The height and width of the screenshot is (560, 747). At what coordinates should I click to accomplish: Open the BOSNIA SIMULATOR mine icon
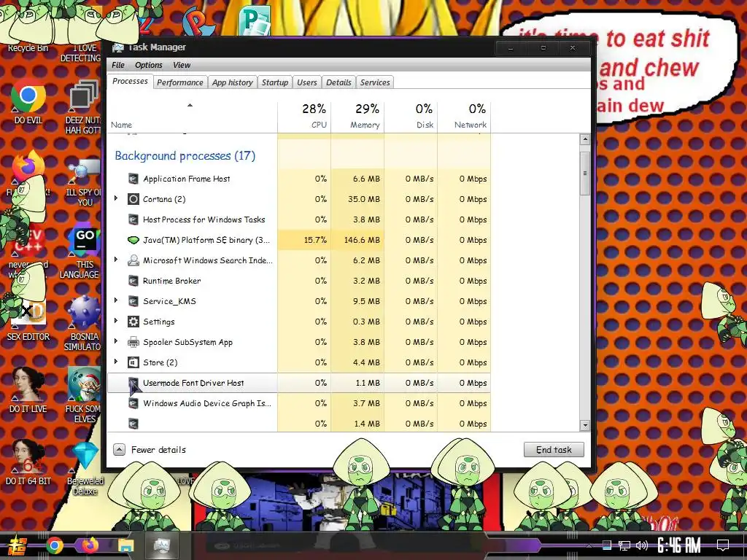[x=84, y=312]
